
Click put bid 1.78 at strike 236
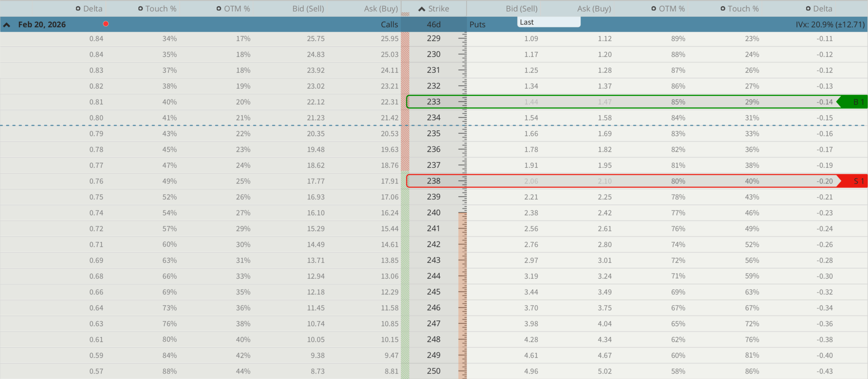(531, 150)
